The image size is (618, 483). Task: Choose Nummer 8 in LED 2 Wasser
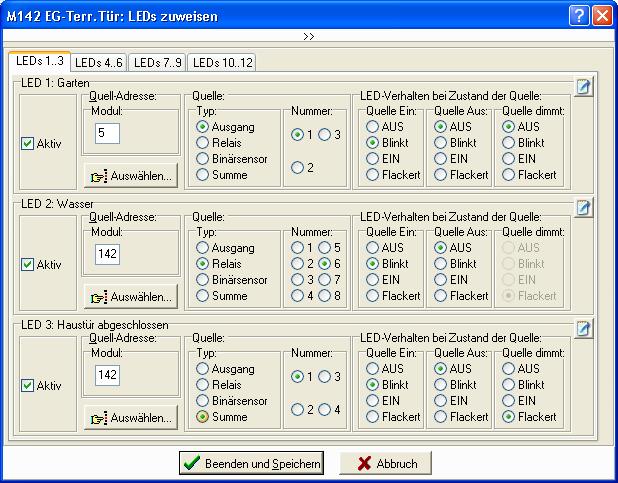(324, 296)
